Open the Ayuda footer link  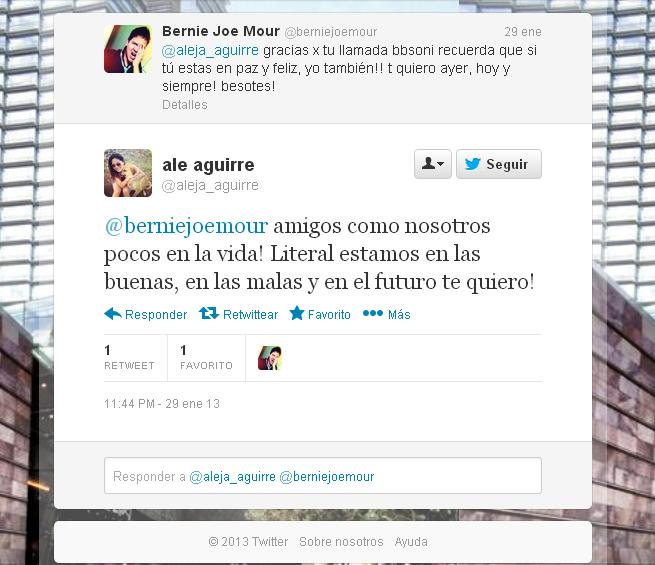(x=411, y=542)
